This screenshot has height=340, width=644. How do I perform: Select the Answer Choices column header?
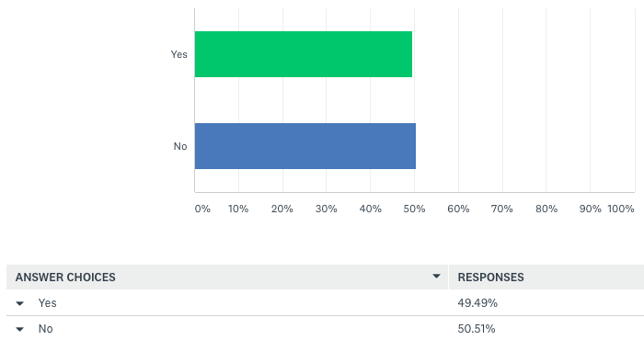[x=65, y=278]
